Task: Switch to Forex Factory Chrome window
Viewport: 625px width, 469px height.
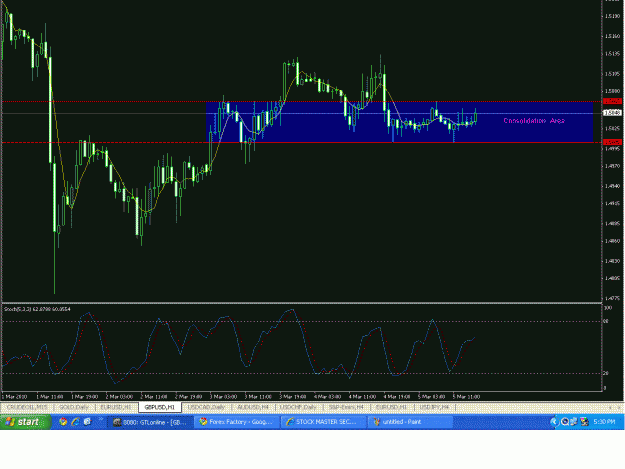Action: 237,422
